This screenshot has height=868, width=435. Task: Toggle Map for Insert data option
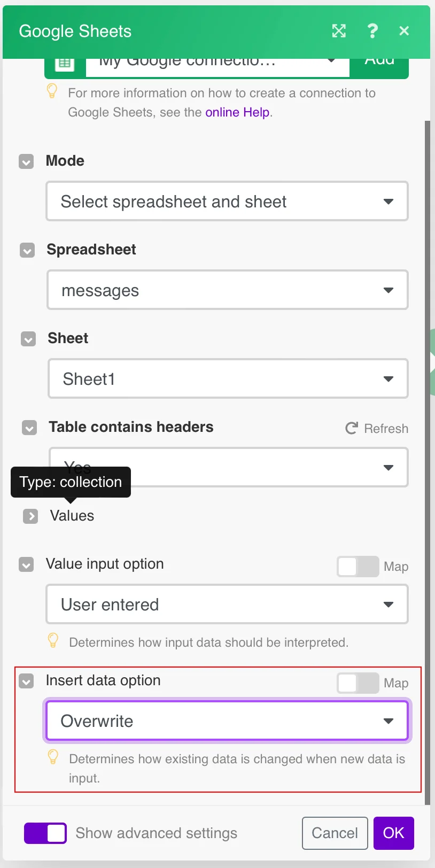pyautogui.click(x=358, y=683)
